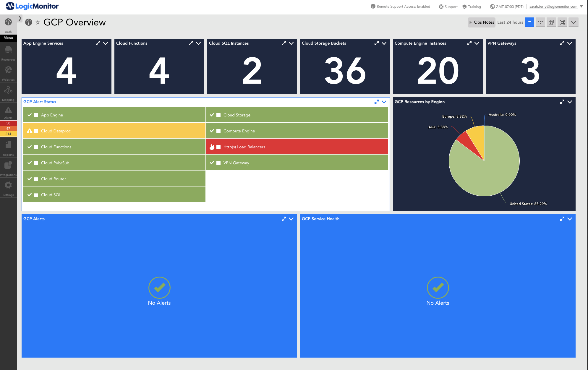Open the Training link
The image size is (588, 370).
[x=472, y=7]
